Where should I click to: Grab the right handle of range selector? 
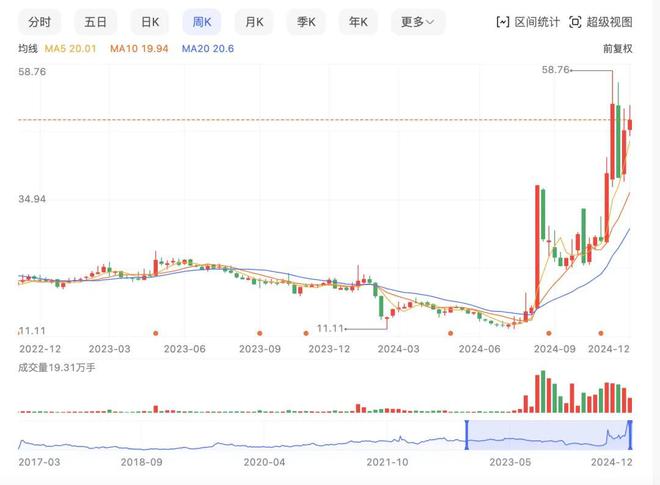click(630, 435)
